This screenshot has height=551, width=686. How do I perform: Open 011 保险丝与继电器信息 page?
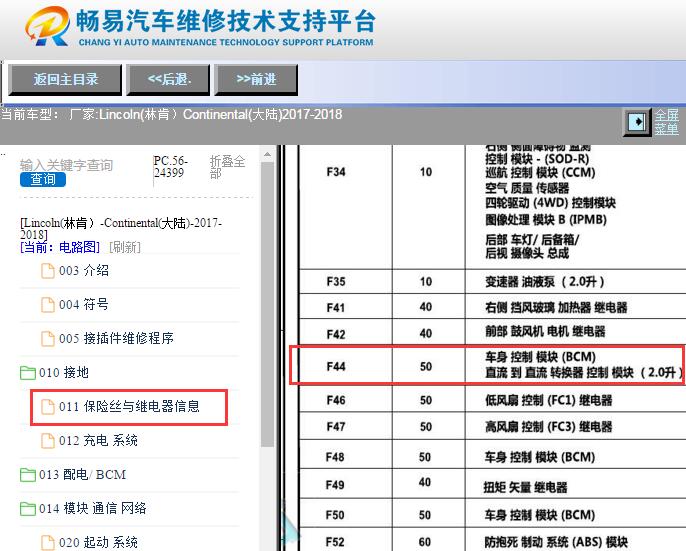point(130,407)
